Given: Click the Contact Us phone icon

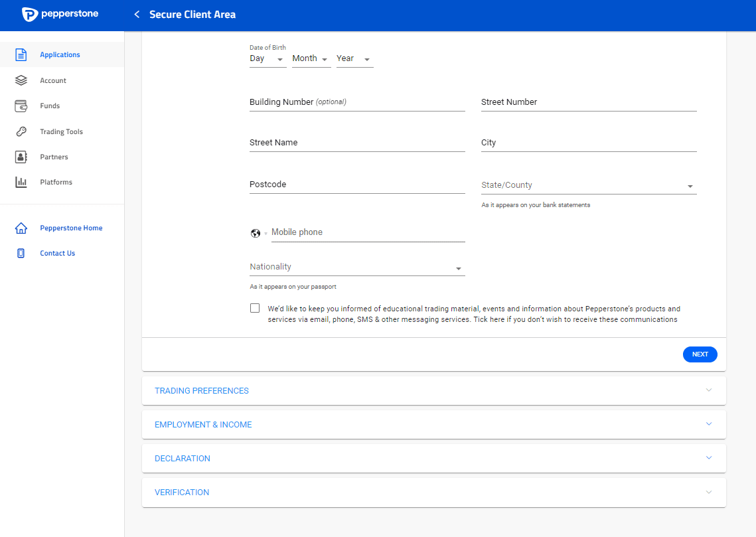Looking at the screenshot, I should 21,253.
